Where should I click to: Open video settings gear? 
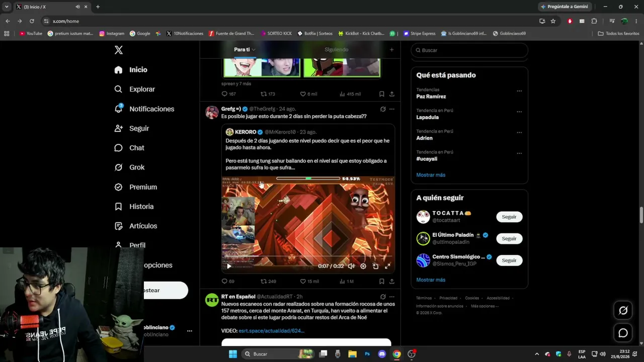(363, 266)
